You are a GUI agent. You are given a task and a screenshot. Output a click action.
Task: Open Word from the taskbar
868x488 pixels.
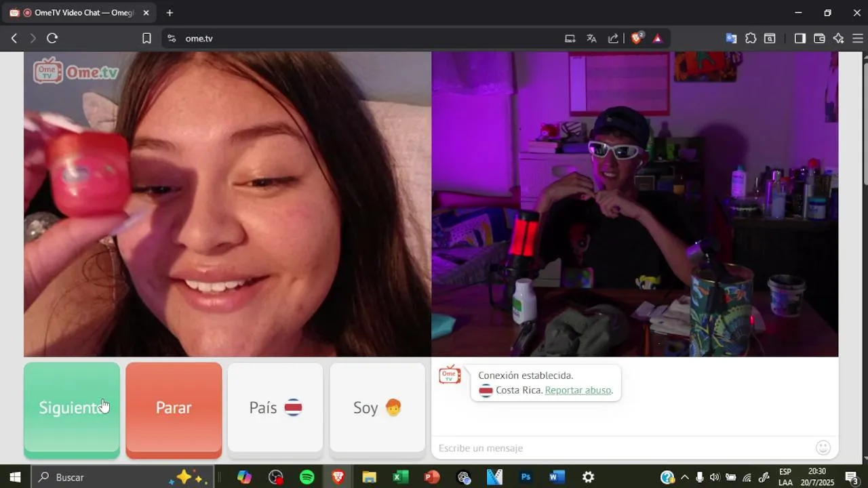pos(557,477)
